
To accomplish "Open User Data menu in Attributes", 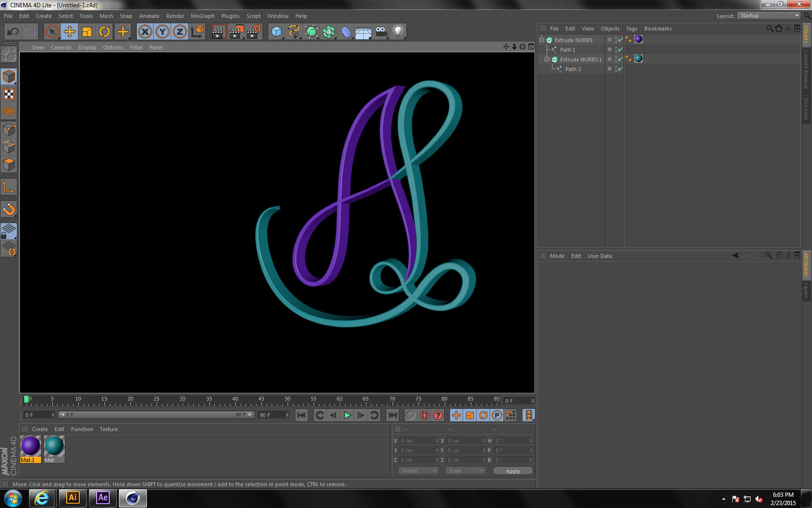I will pyautogui.click(x=599, y=256).
